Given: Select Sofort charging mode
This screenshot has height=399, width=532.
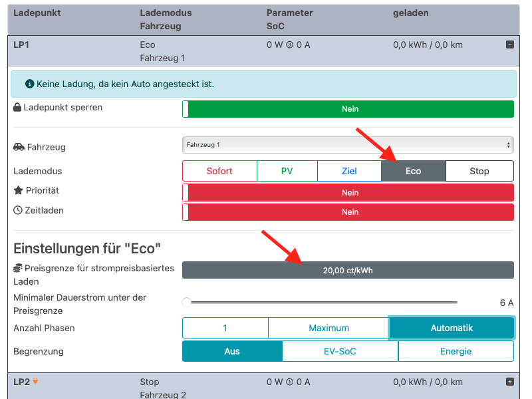Looking at the screenshot, I should [x=219, y=171].
